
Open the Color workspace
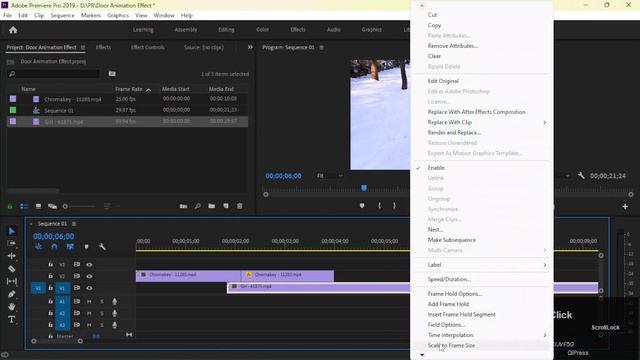pyautogui.click(x=262, y=29)
